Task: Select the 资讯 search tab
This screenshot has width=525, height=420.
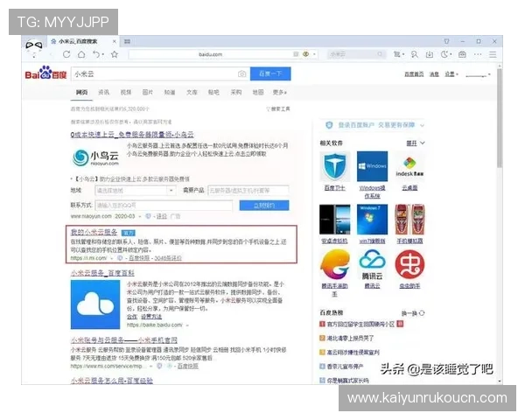Action: (103, 92)
